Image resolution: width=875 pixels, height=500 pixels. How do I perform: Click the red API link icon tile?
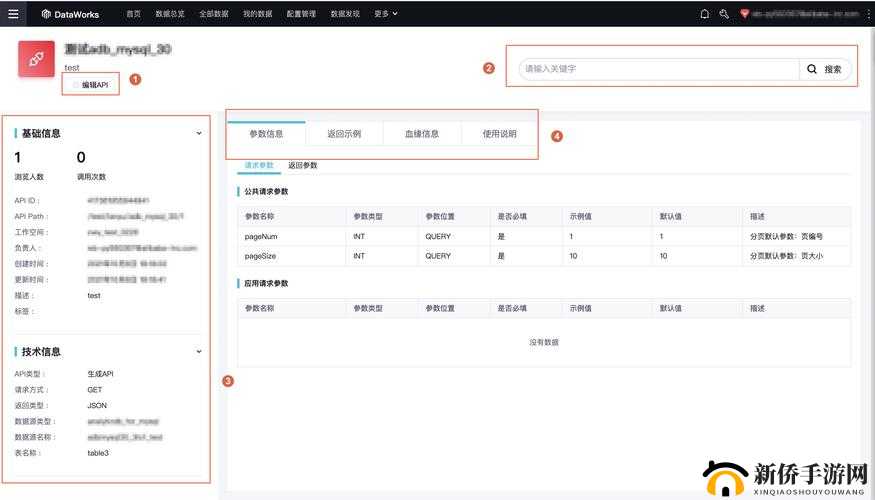[x=36, y=59]
